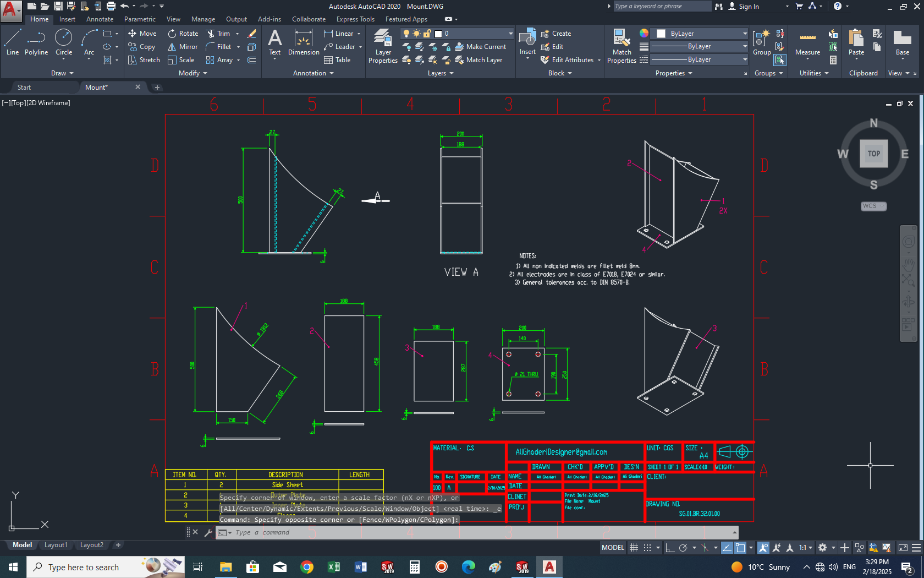924x578 pixels.
Task: Toggle polar tracking
Action: [x=684, y=548]
